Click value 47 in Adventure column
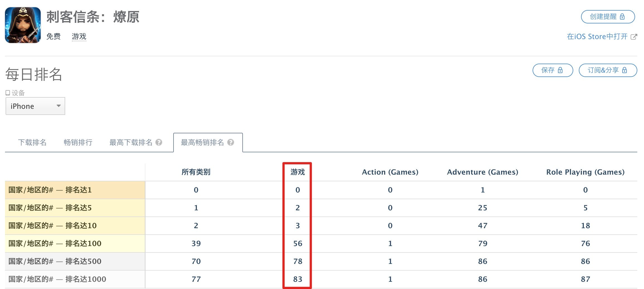The width and height of the screenshot is (644, 289). coord(483,226)
